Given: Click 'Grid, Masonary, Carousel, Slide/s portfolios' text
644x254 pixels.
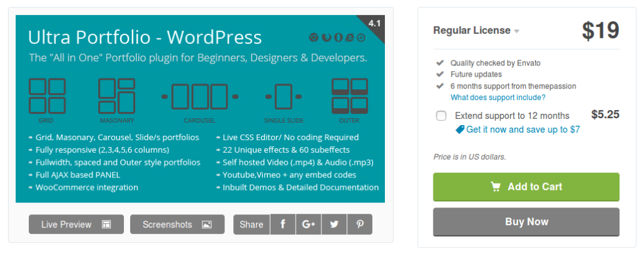Looking at the screenshot, I should pyautogui.click(x=117, y=137).
